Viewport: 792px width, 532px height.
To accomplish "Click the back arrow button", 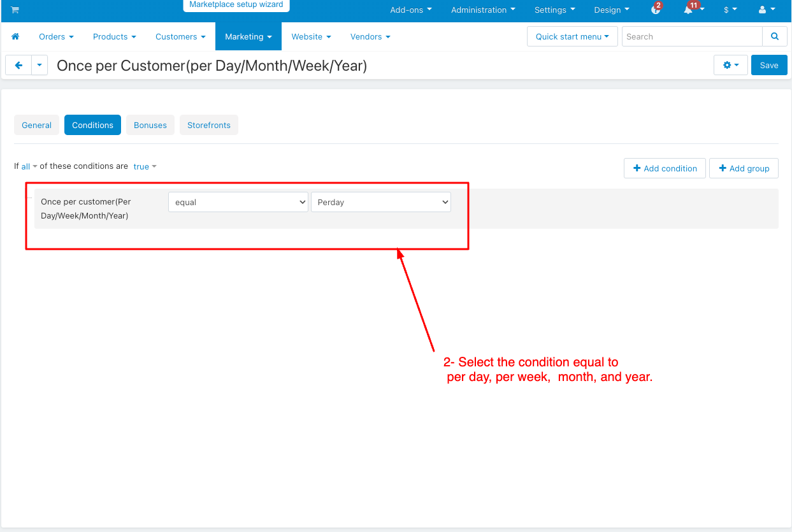I will click(x=18, y=65).
